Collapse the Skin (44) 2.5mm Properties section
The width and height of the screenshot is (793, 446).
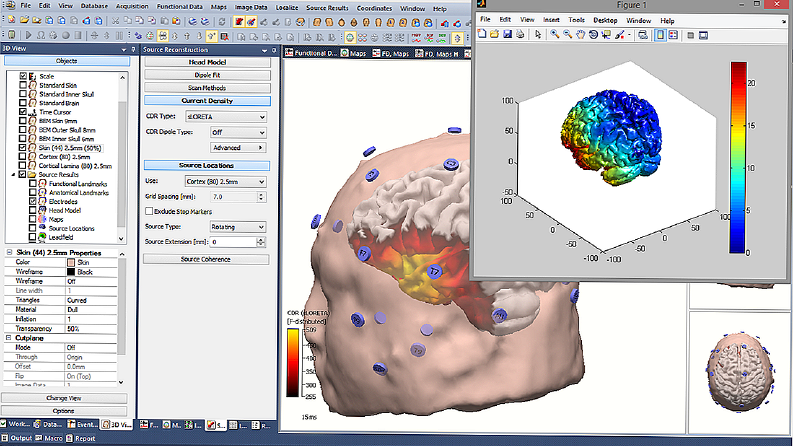point(9,252)
